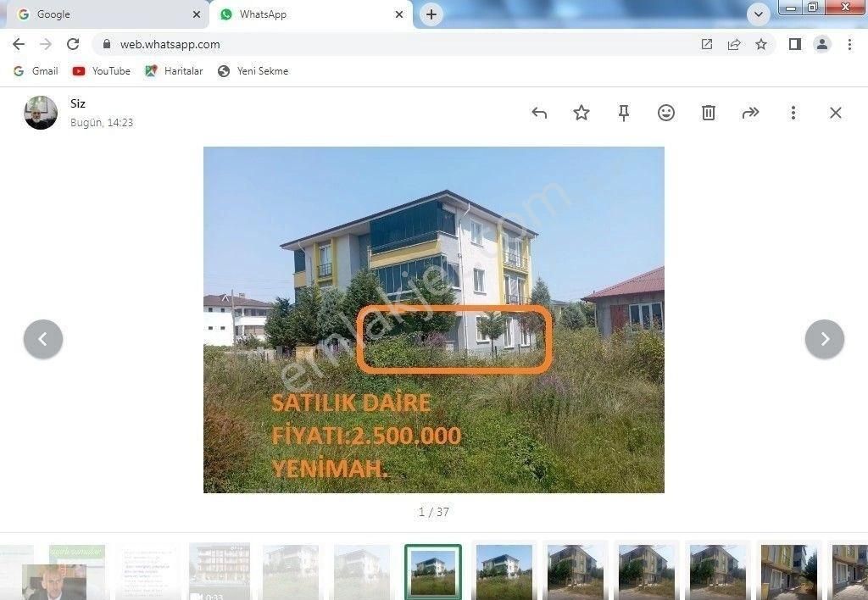This screenshot has width=868, height=600.
Task: Close the WhatsApp tab
Action: pos(399,14)
